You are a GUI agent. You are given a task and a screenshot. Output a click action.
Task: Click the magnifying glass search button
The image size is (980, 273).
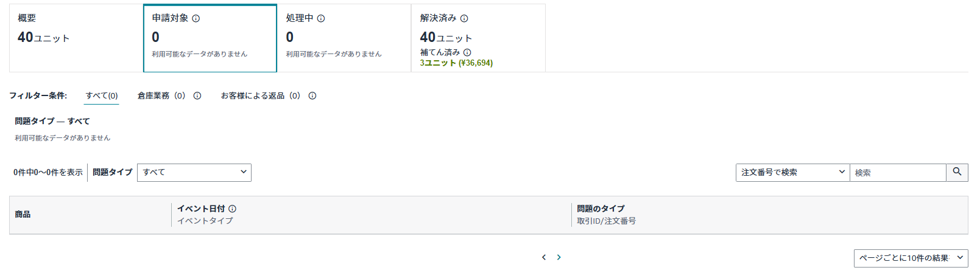(957, 172)
